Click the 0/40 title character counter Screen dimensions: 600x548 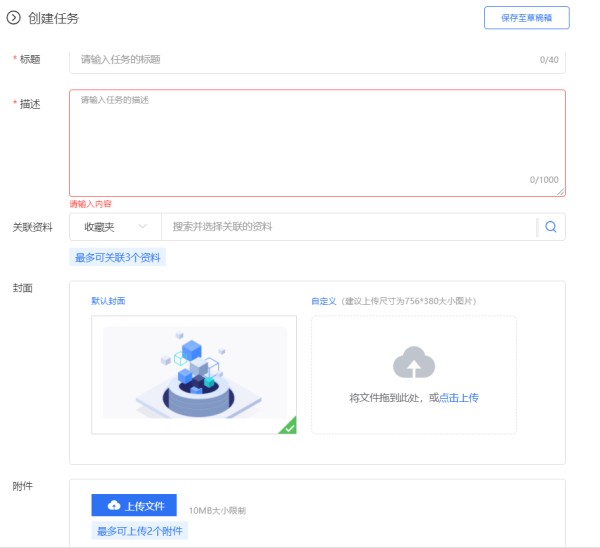point(549,60)
